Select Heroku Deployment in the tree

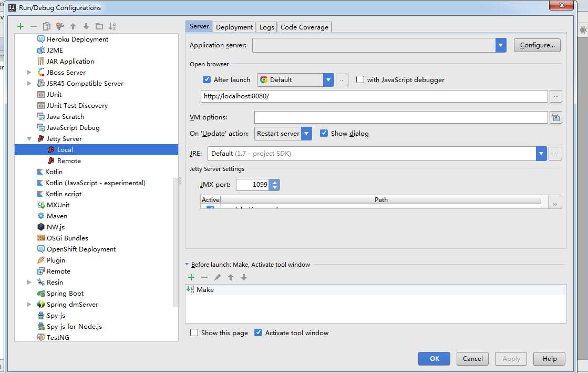point(77,39)
